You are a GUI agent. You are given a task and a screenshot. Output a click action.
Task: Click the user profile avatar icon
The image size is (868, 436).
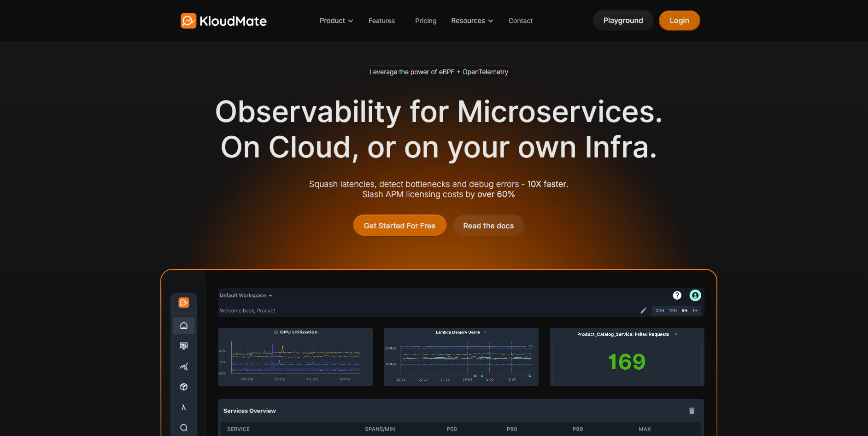tap(695, 296)
